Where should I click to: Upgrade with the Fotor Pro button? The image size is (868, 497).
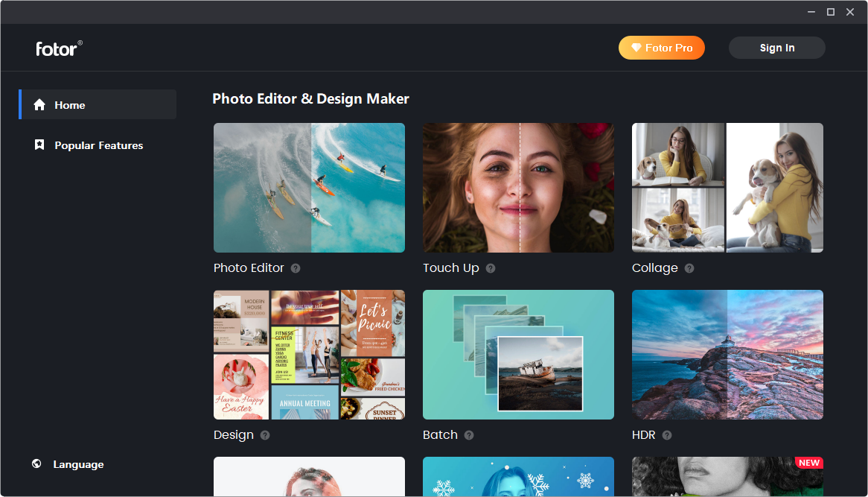click(662, 48)
